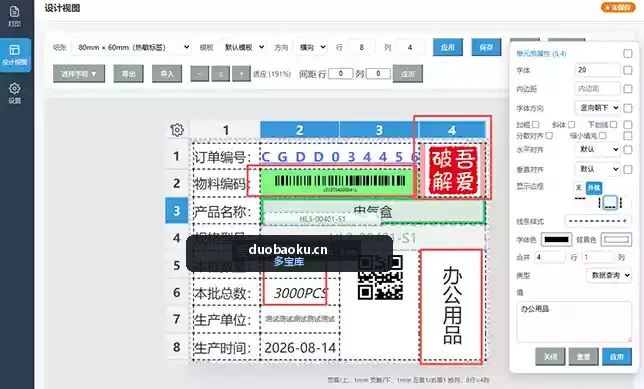This screenshot has width=644, height=389.
Task: Select the vertical 办公用品 cell
Action: [x=452, y=306]
